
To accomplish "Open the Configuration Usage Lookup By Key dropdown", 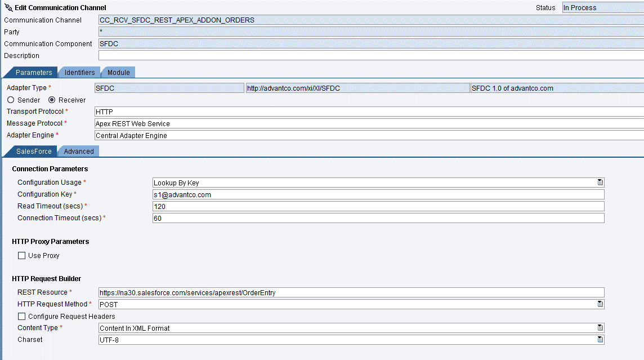I will [600, 182].
